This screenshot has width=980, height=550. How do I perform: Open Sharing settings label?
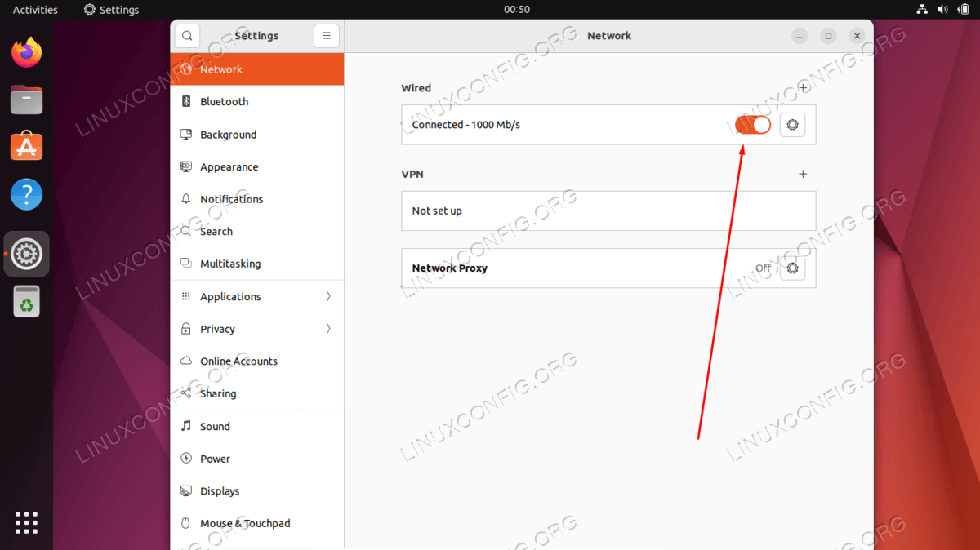219,393
